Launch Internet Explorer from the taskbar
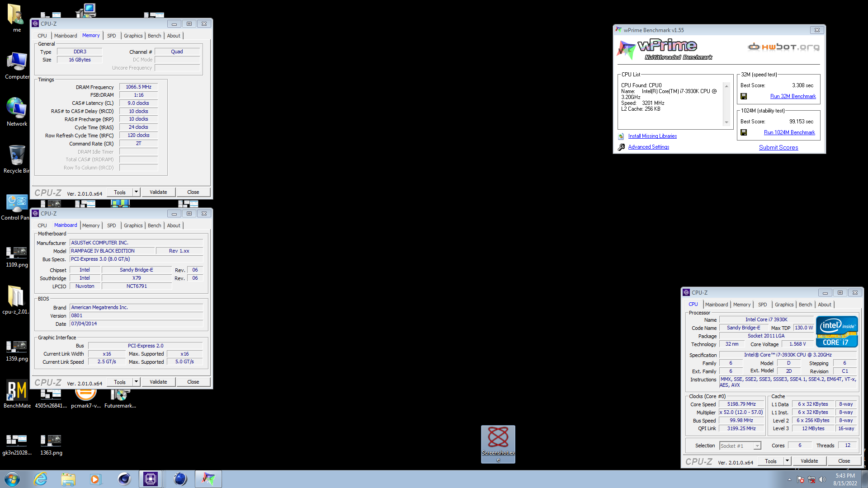 pyautogui.click(x=40, y=479)
